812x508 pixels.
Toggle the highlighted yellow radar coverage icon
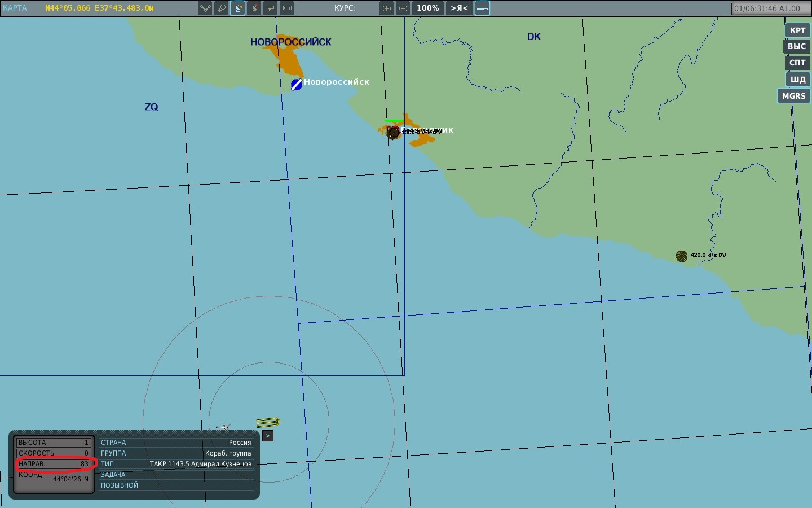point(238,8)
